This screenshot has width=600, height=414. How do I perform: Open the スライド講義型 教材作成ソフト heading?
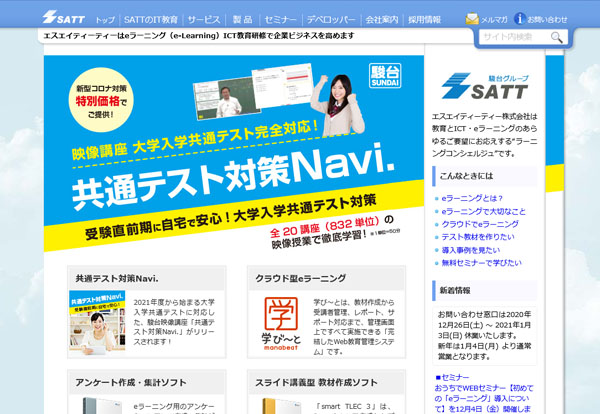click(316, 382)
